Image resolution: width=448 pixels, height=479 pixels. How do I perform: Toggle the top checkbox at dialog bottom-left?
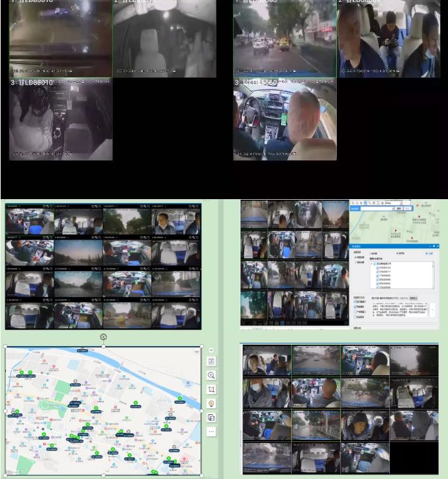(355, 302)
